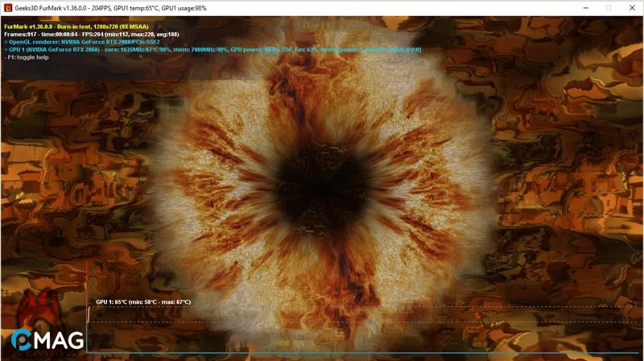The image size is (644, 361).
Task: Close the FurMark burn-in test window
Action: (631, 7)
